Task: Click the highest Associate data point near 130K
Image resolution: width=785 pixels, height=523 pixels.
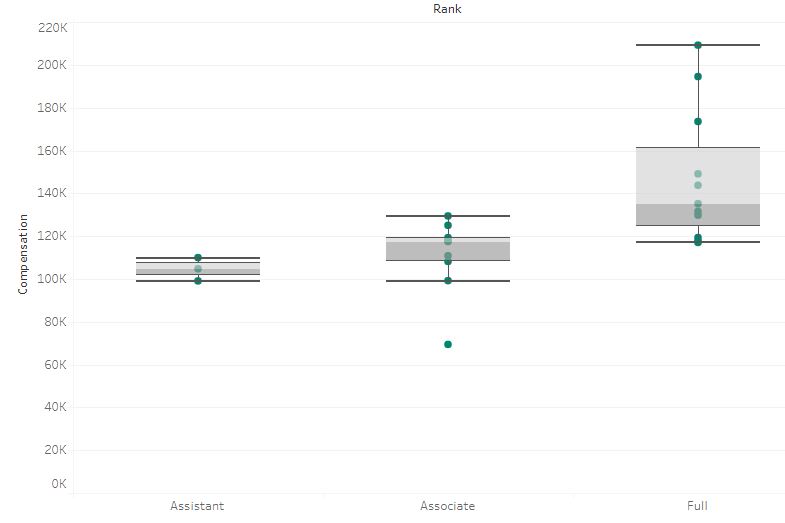Action: (x=448, y=216)
